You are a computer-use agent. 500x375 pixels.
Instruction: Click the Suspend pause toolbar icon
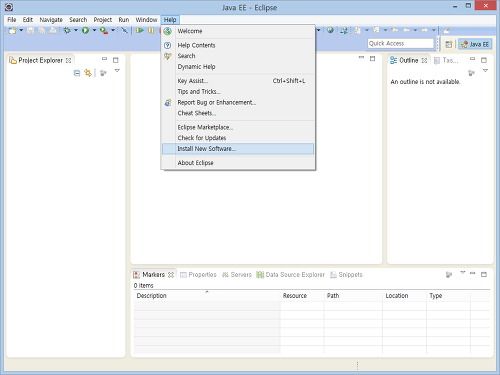pos(151,30)
